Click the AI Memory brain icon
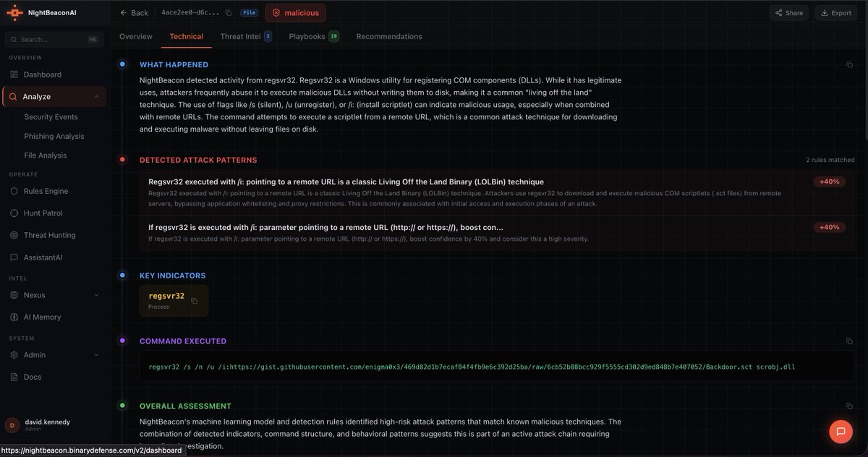The image size is (868, 457). [14, 317]
